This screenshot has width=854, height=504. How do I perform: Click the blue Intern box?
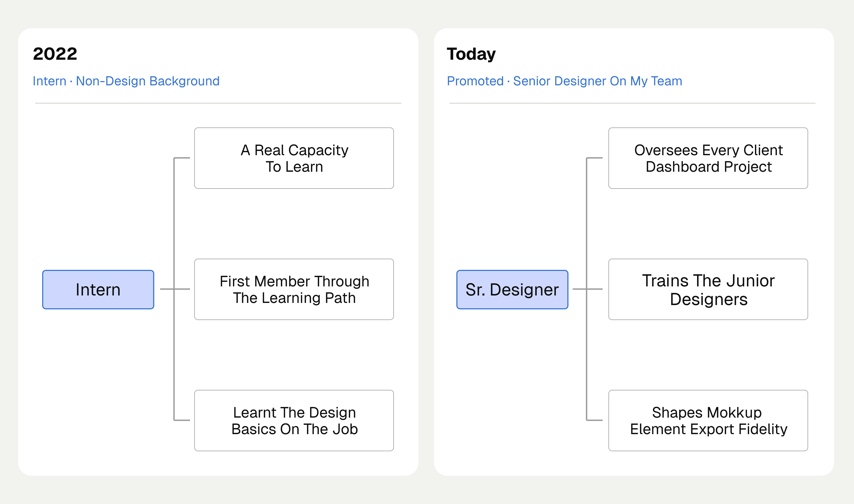[x=98, y=290]
